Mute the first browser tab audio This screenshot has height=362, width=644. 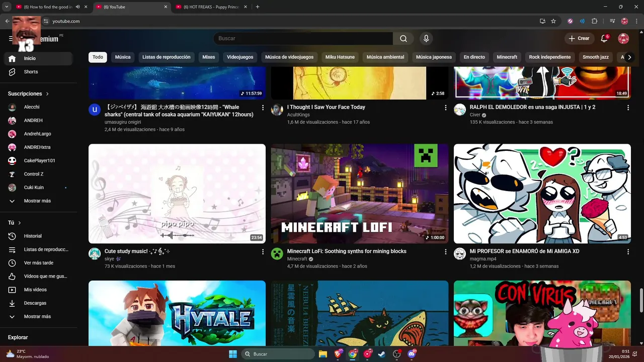(x=77, y=7)
